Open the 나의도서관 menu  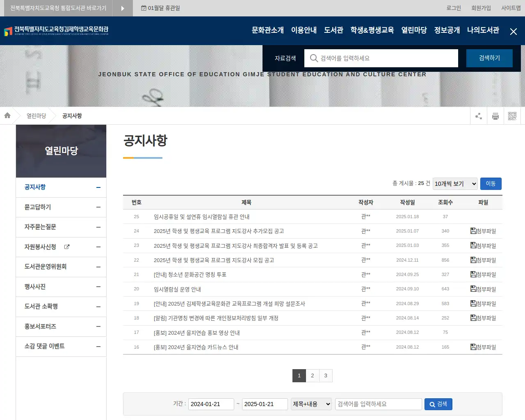tap(483, 30)
